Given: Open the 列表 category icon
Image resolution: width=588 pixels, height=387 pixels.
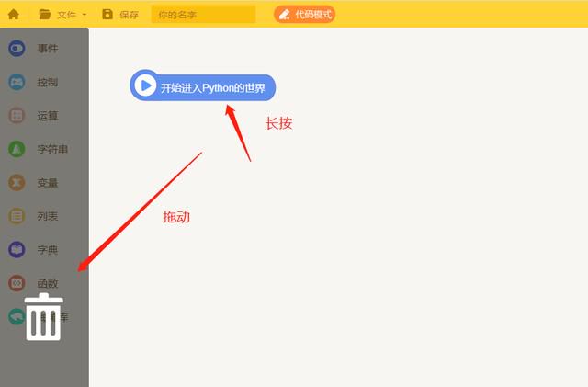Looking at the screenshot, I should coord(17,216).
